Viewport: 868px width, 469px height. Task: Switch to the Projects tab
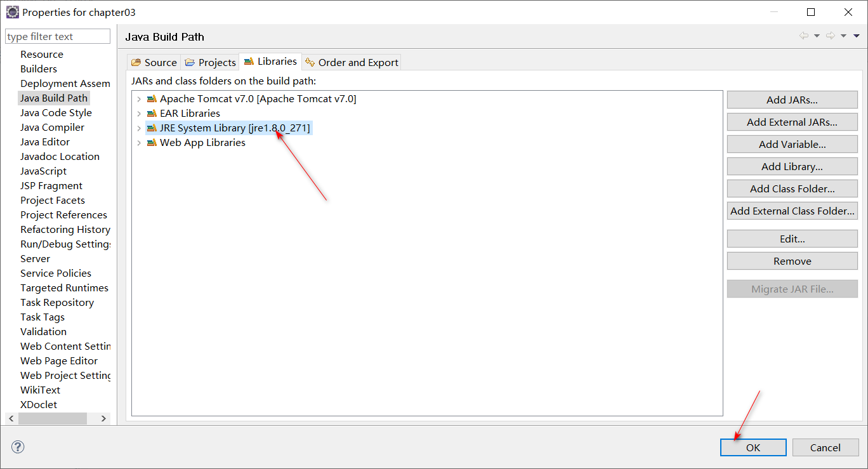[210, 62]
